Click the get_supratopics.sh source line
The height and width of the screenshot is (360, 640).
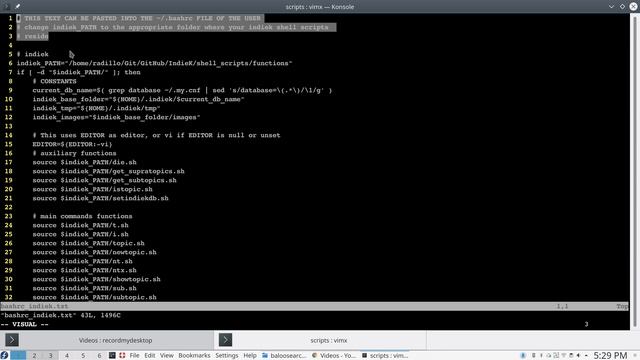[109, 171]
